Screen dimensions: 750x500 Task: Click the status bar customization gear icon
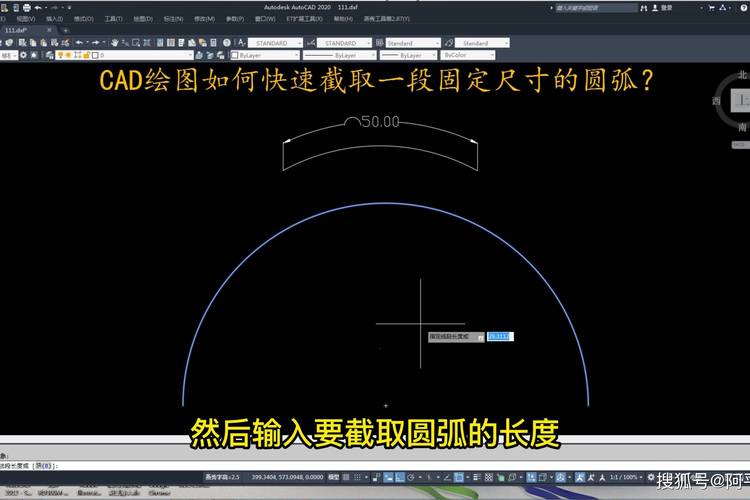tap(651, 477)
